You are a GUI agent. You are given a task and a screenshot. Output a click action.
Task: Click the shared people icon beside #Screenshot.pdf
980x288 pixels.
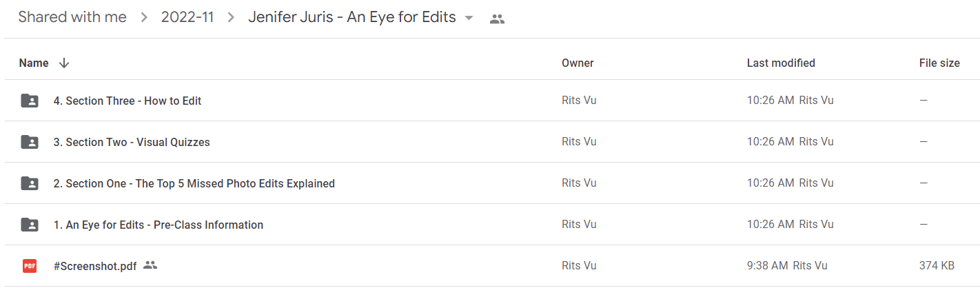tap(150, 265)
